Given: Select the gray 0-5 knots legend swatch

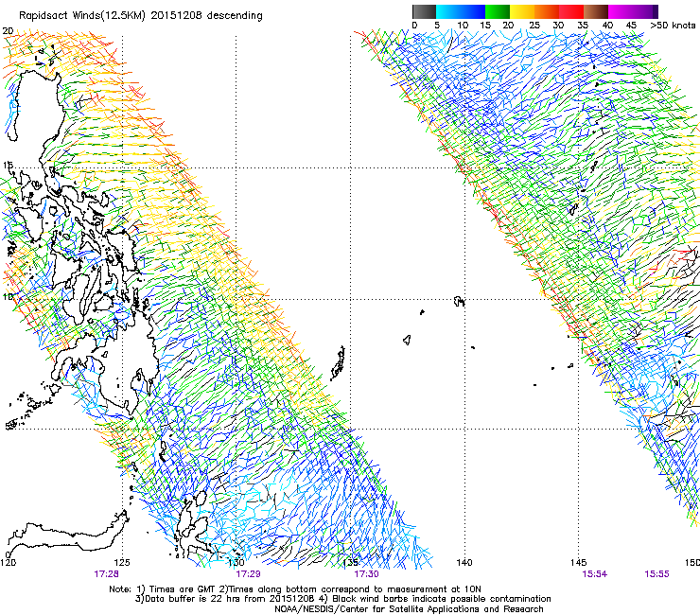Looking at the screenshot, I should point(424,11).
